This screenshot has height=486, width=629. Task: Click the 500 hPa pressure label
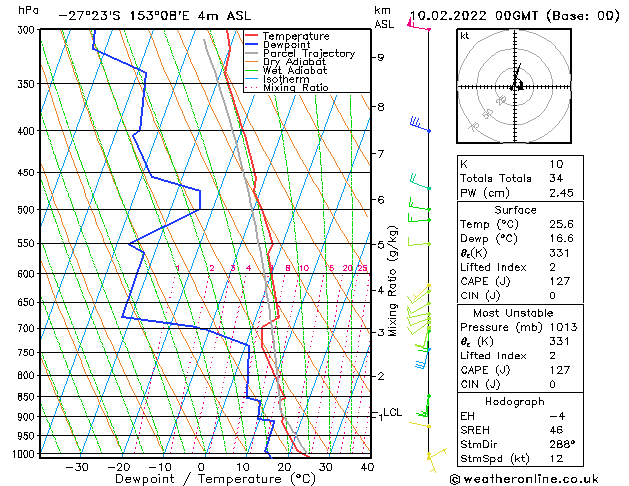(x=28, y=210)
